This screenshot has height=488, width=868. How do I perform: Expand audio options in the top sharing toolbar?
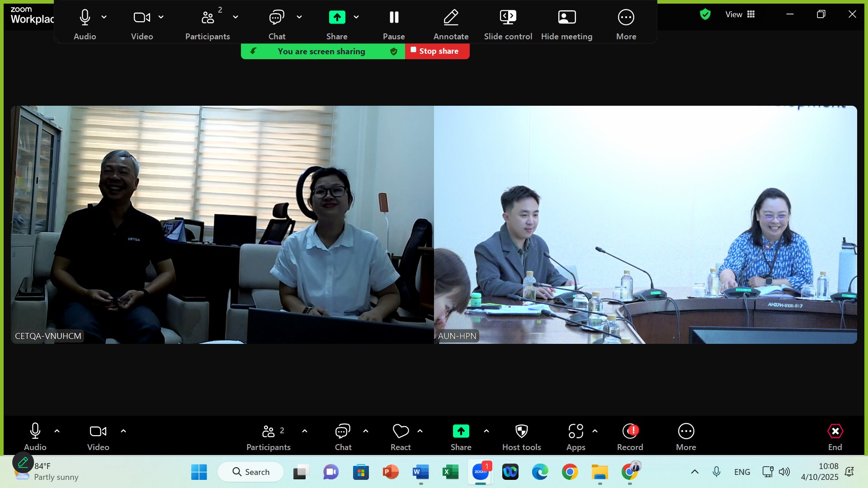tap(104, 17)
